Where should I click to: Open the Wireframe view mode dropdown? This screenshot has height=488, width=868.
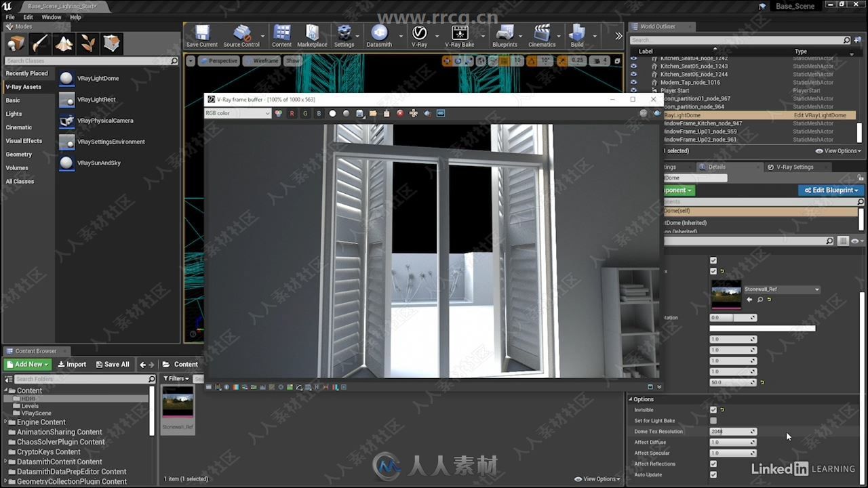262,61
